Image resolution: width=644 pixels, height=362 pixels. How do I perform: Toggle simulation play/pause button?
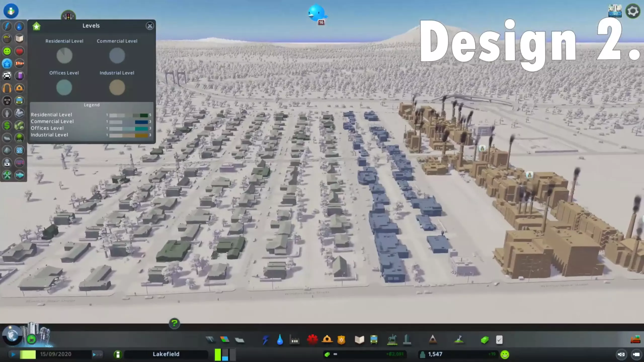click(13, 354)
